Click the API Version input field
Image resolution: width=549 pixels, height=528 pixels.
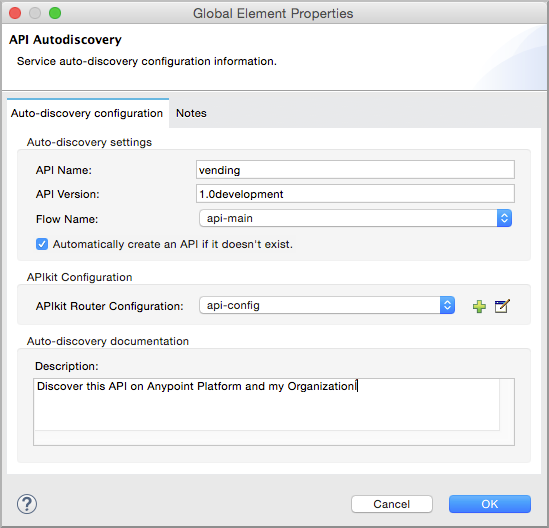click(x=355, y=194)
